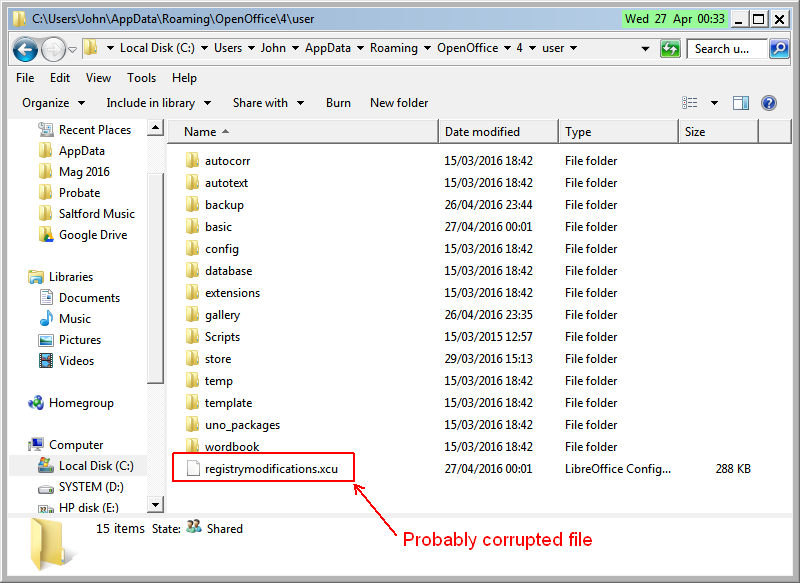This screenshot has width=800, height=583.
Task: Expand the Share with dropdown
Action: coord(267,103)
